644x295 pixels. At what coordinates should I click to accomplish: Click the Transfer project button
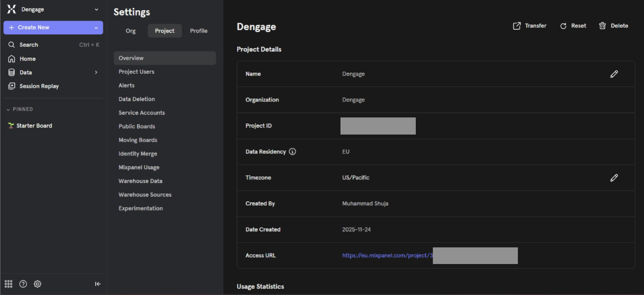point(530,26)
